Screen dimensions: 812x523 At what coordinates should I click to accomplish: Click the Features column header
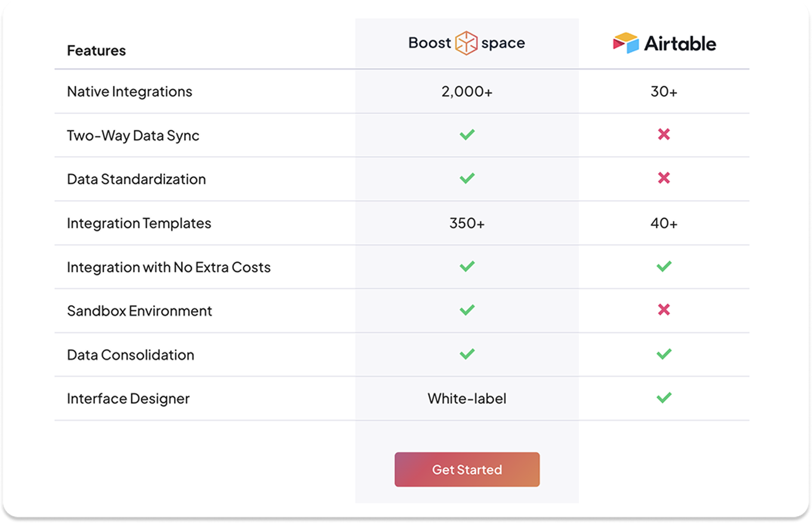coord(96,51)
